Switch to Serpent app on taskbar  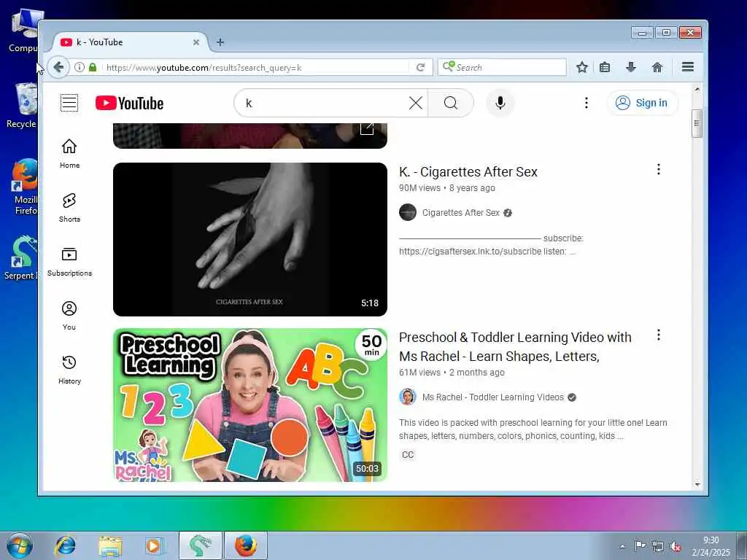coord(200,545)
